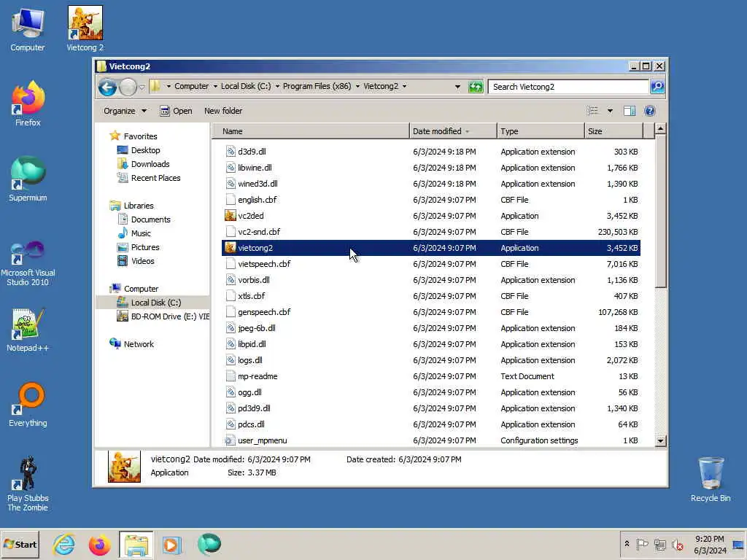Click Supermium icon in taskbar

(x=209, y=545)
